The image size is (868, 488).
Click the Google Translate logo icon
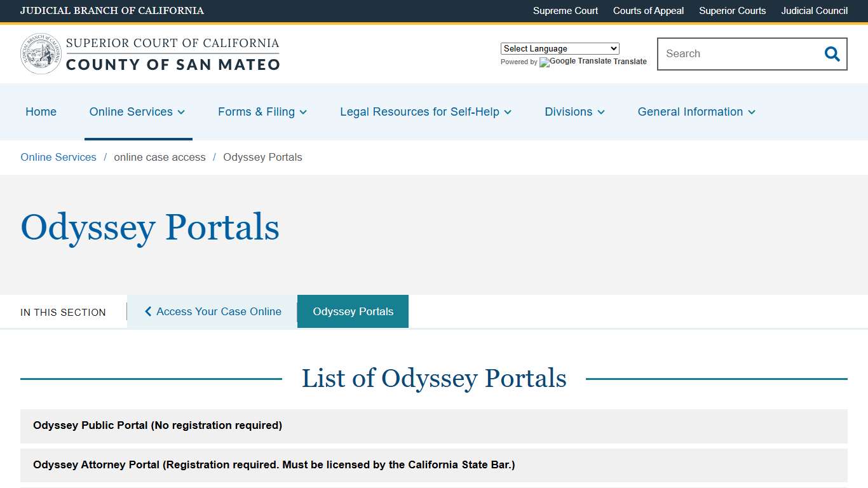(x=545, y=62)
